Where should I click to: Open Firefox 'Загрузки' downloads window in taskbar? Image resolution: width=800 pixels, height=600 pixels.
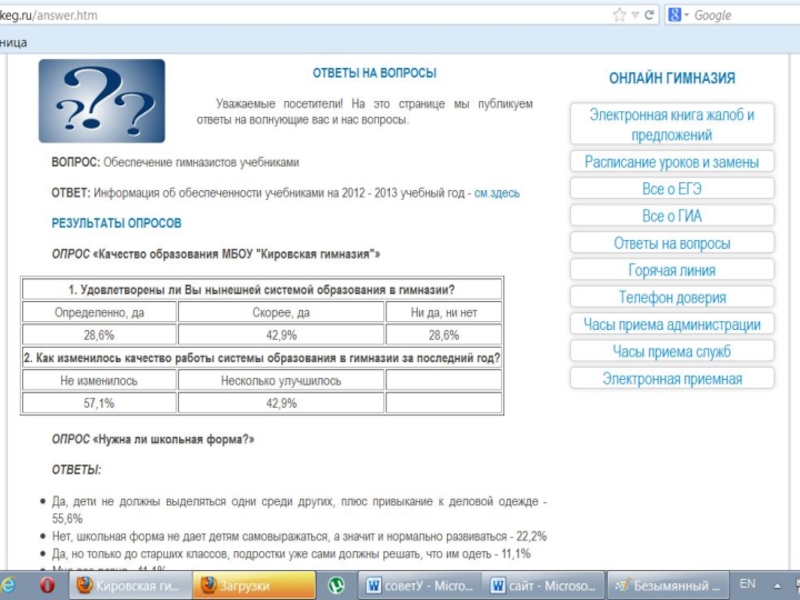click(254, 585)
